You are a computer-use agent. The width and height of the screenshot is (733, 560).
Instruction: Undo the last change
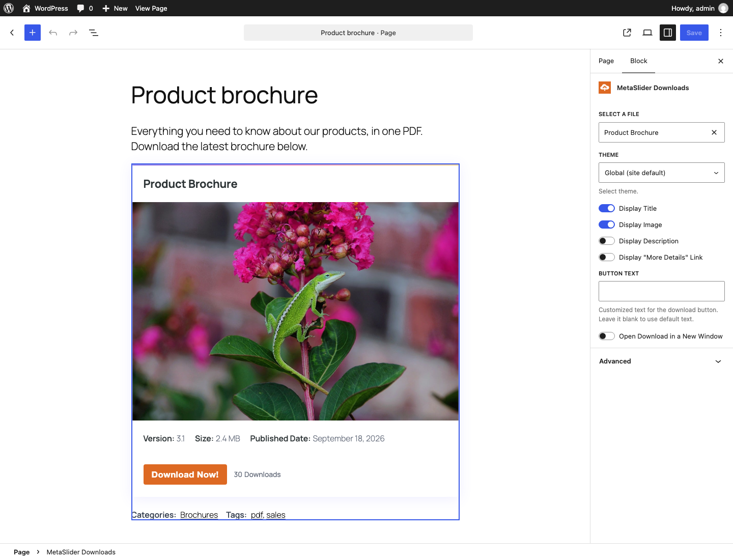[53, 33]
